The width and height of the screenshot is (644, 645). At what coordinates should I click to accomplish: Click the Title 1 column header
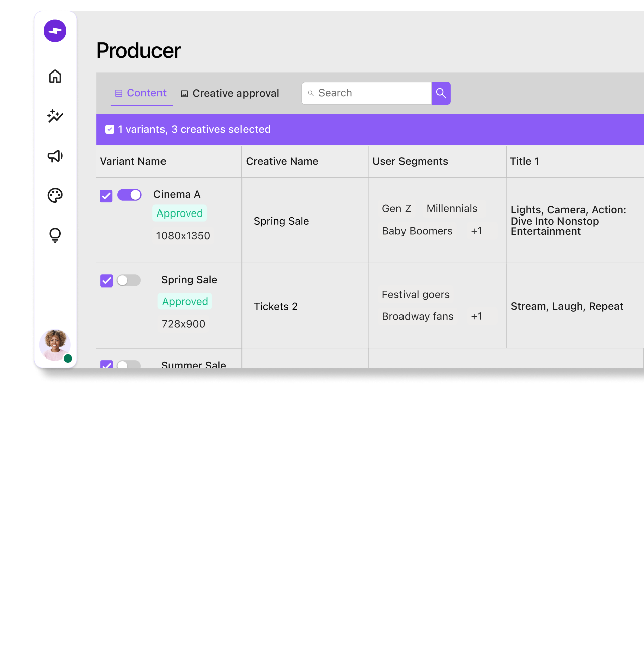pyautogui.click(x=524, y=161)
